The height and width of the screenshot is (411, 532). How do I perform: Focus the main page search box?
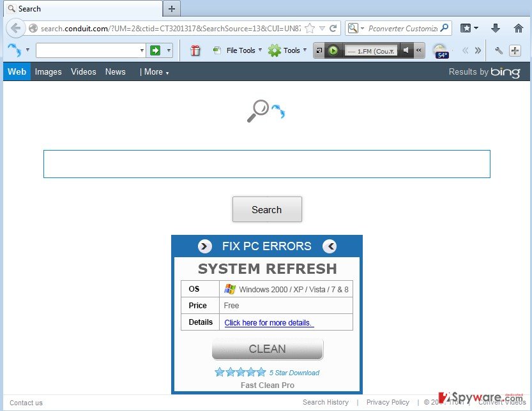click(267, 164)
